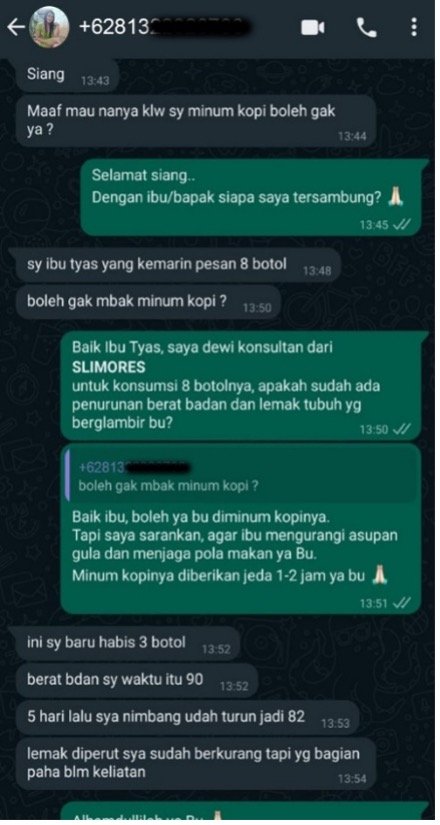Viewport: 440px width, 825px height.
Task: Tap the 'boleh gak mbak minum kopi ?' bubble at 13:50
Action: pos(148,303)
